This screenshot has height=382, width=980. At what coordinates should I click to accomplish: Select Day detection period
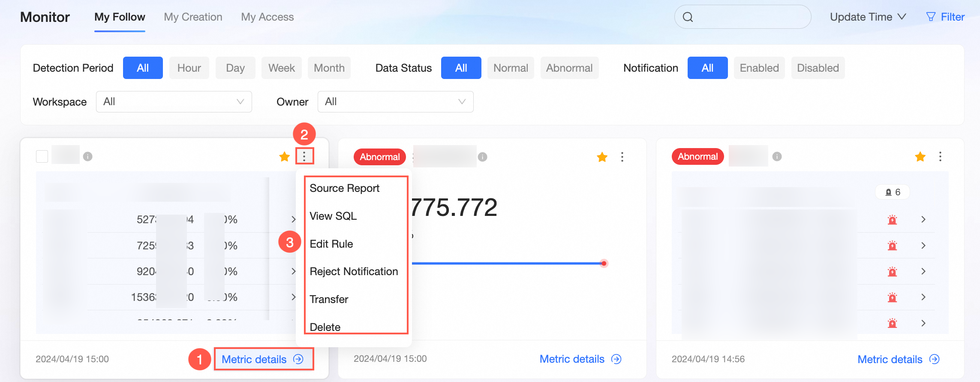tap(235, 68)
